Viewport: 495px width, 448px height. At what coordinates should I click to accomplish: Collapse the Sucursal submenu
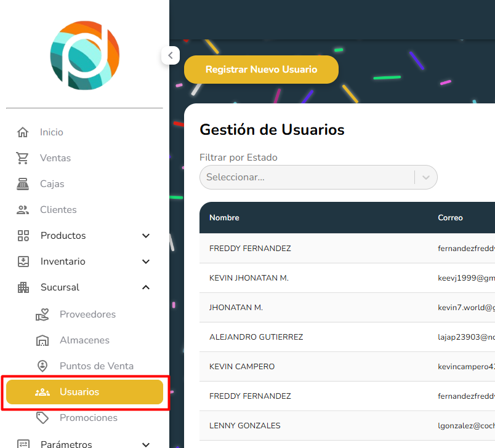146,287
